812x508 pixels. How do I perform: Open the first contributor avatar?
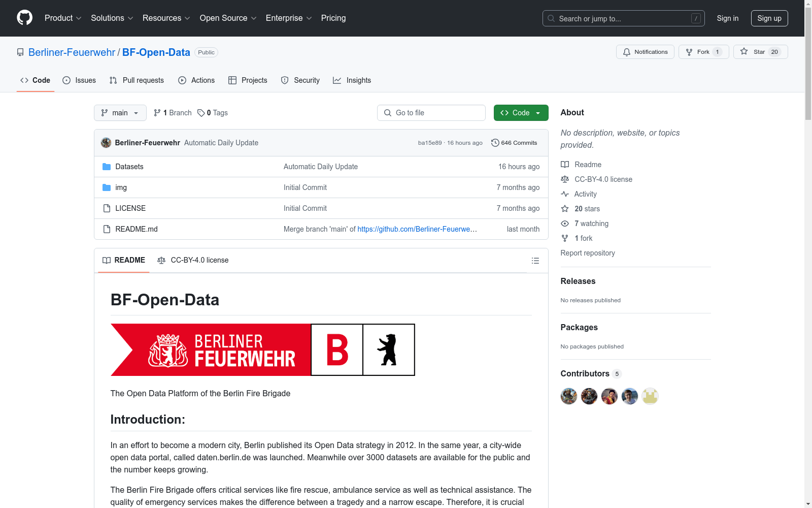tap(569, 396)
